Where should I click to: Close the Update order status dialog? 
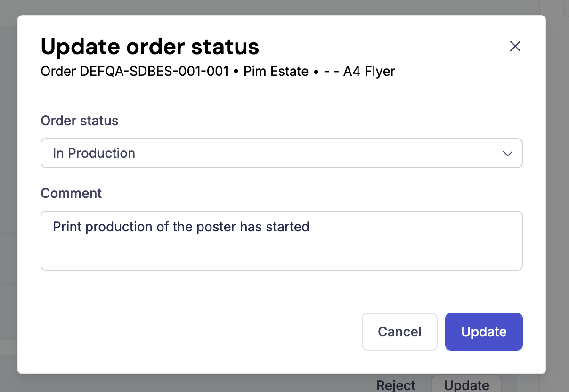[515, 46]
